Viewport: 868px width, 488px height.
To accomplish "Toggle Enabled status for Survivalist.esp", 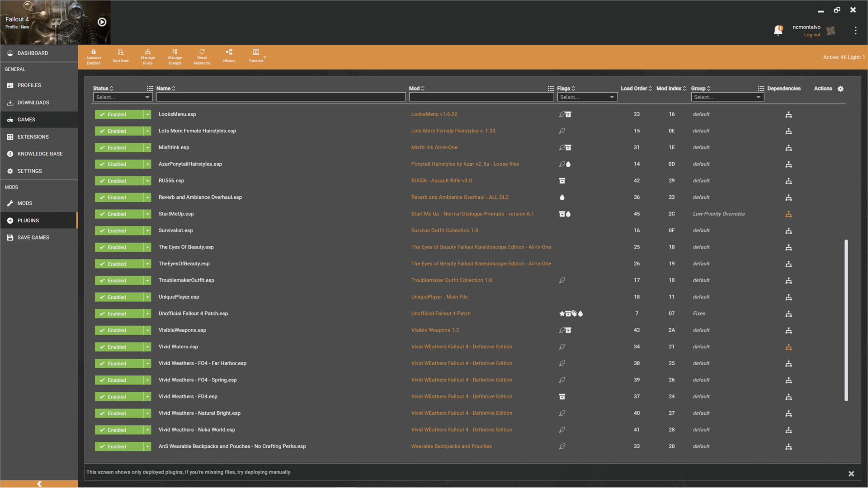I will (119, 231).
